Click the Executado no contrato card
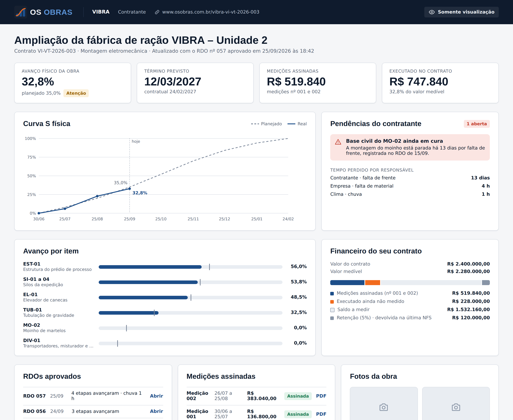 coord(440,83)
